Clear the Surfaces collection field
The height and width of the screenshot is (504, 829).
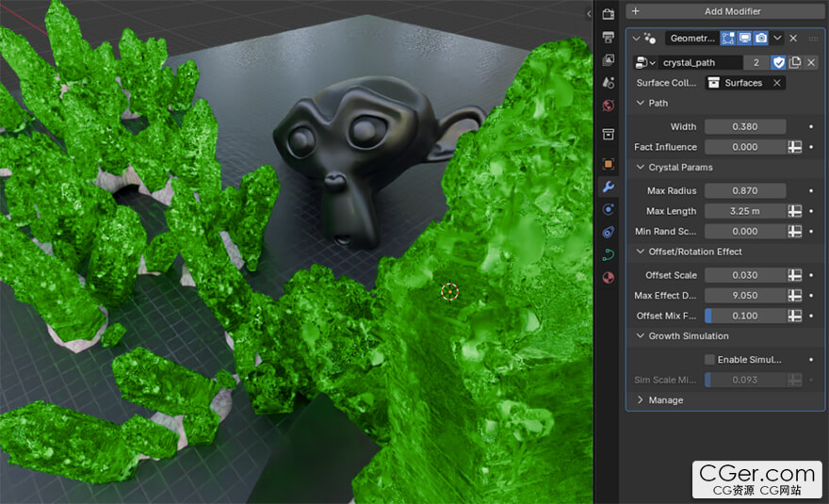pyautogui.click(x=776, y=83)
